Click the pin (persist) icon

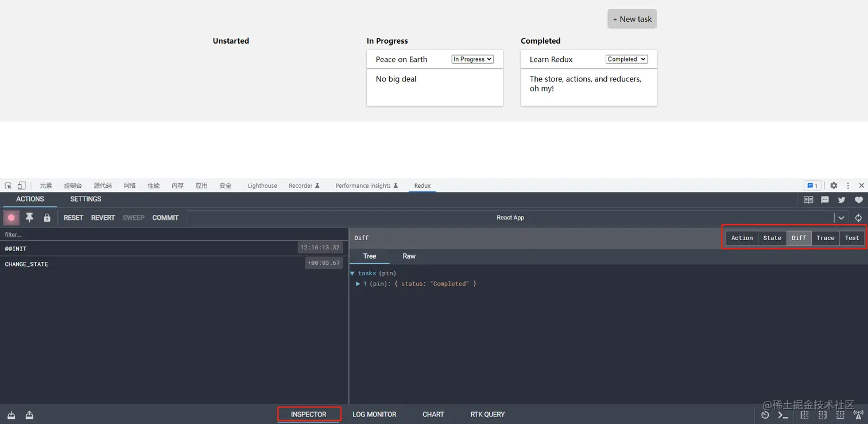[x=29, y=218]
